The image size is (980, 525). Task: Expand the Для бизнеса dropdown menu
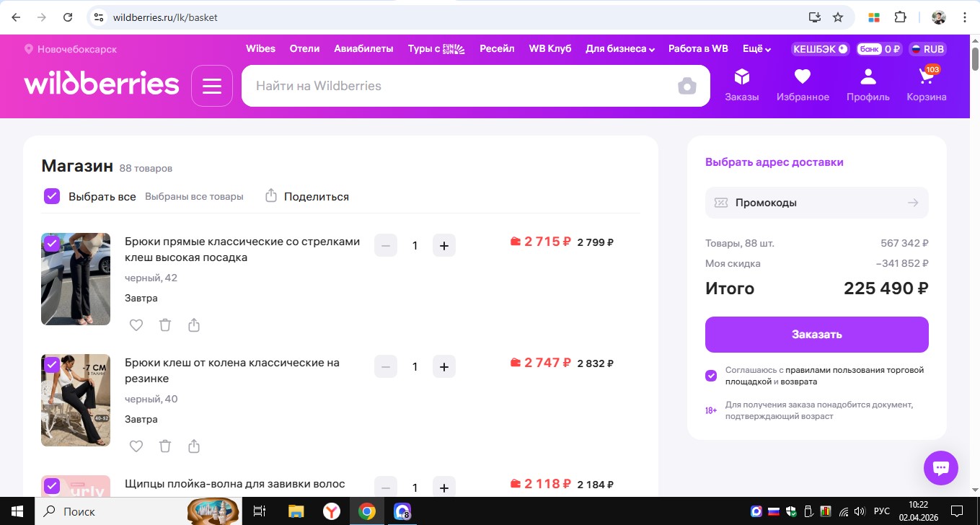click(x=620, y=49)
